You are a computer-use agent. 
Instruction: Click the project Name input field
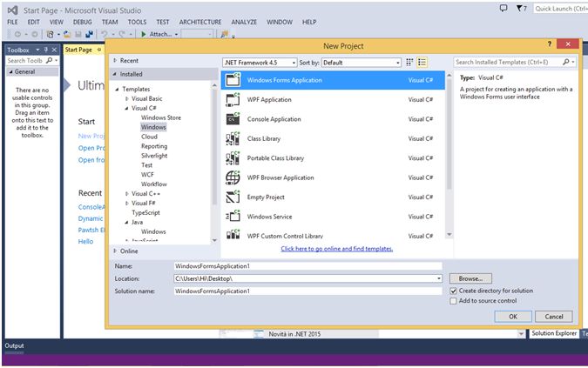coord(308,266)
